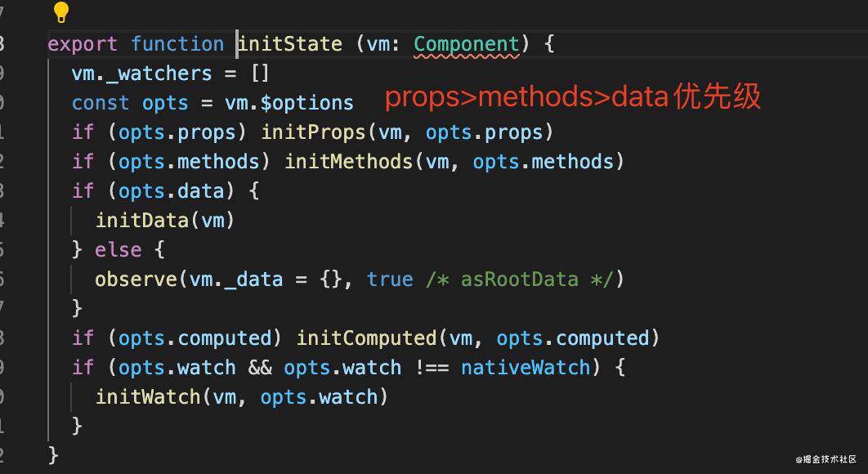Viewport: 868px width, 474px height.
Task: Click the watermark in the bottom corner
Action: coord(826,459)
